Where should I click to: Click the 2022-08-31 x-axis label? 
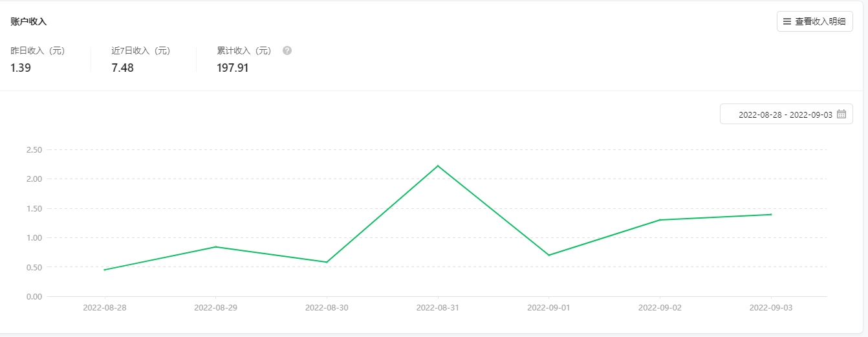(x=438, y=308)
